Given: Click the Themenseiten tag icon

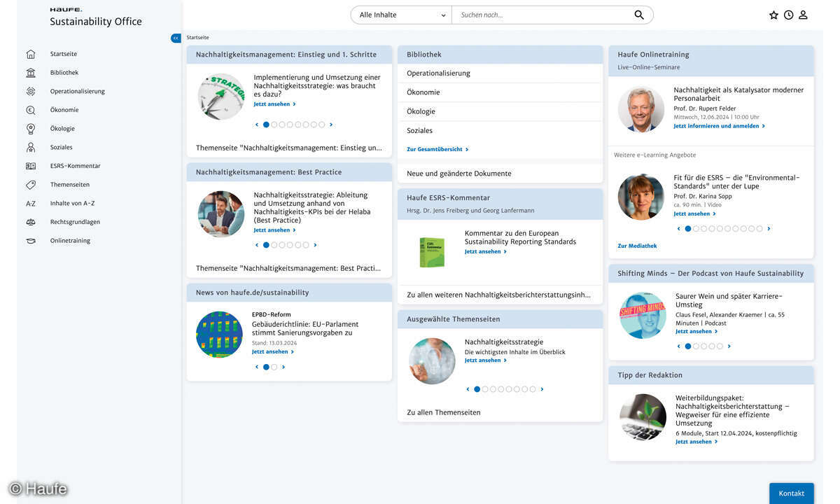Looking at the screenshot, I should click(30, 185).
